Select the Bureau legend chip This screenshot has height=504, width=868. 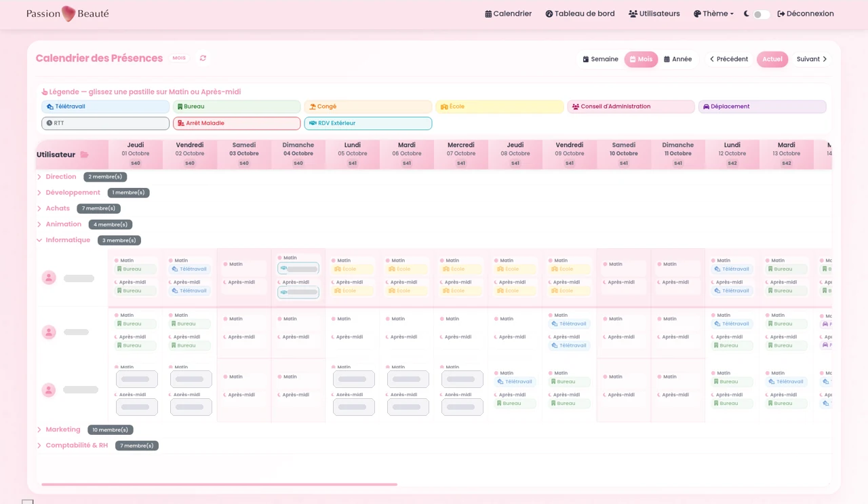[237, 106]
